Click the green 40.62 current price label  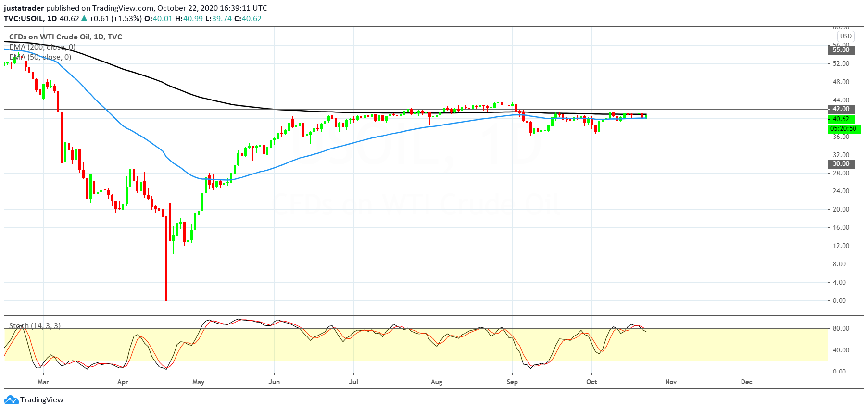841,119
